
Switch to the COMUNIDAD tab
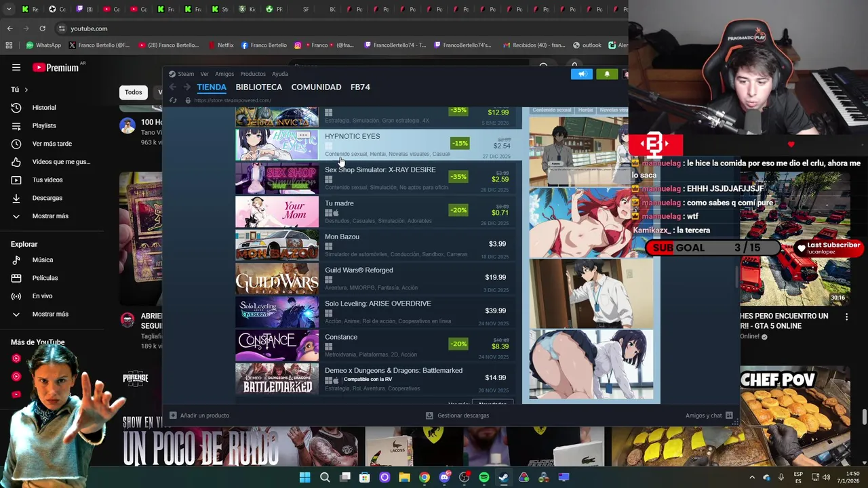(x=316, y=87)
